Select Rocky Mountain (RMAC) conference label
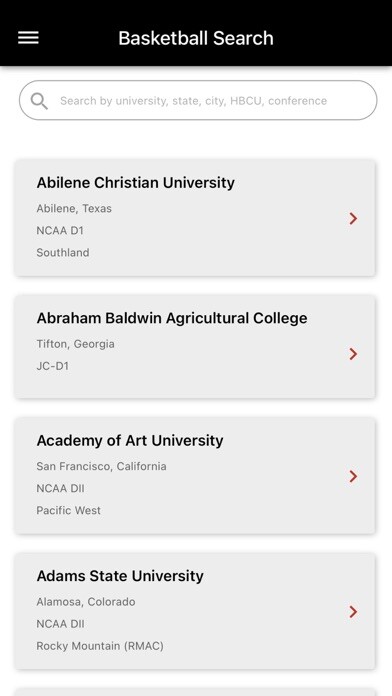The width and height of the screenshot is (392, 696). [100, 646]
